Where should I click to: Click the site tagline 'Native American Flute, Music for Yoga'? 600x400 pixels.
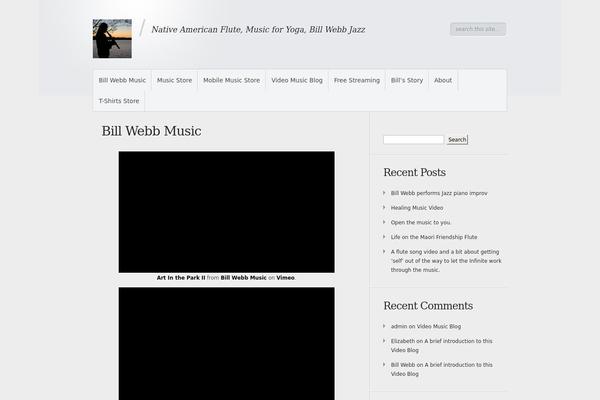[x=258, y=29]
